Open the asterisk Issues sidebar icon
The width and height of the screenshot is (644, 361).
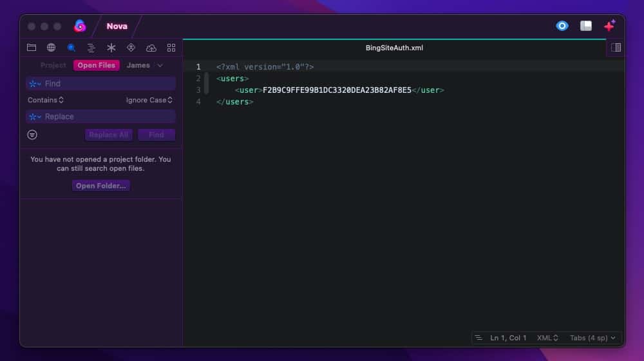point(111,48)
